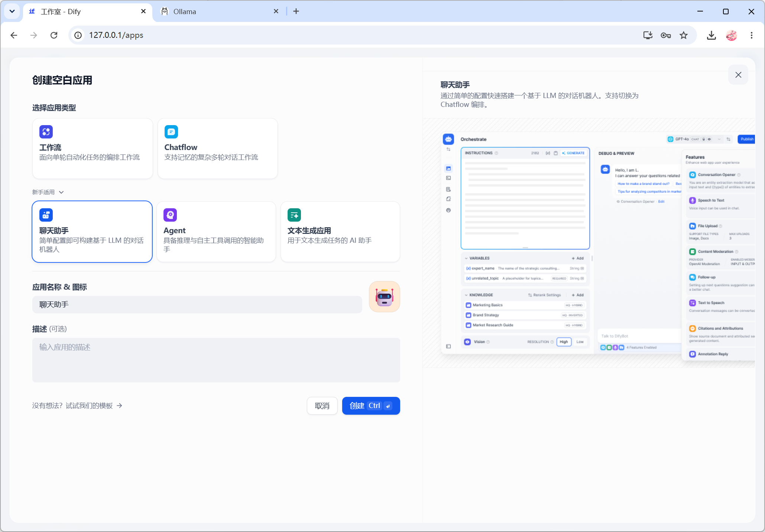The width and height of the screenshot is (765, 532).
Task: Click the 文本生成应用 card icon
Action: pyautogui.click(x=294, y=215)
